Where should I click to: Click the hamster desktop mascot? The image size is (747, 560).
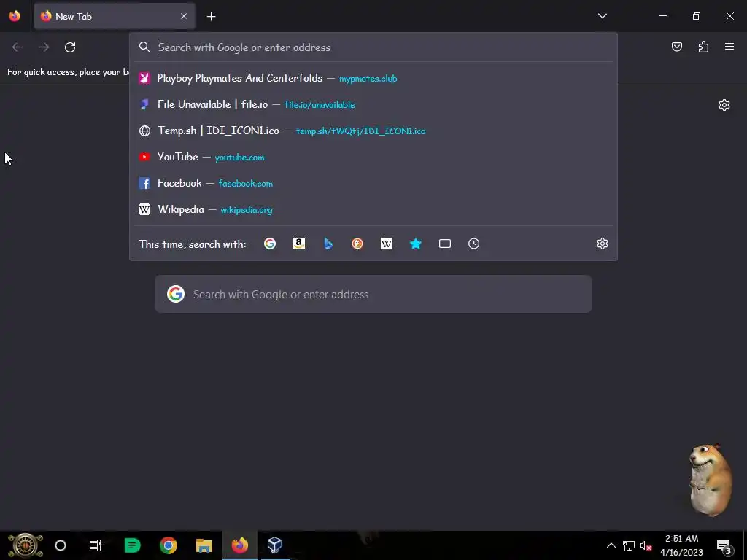click(x=711, y=480)
